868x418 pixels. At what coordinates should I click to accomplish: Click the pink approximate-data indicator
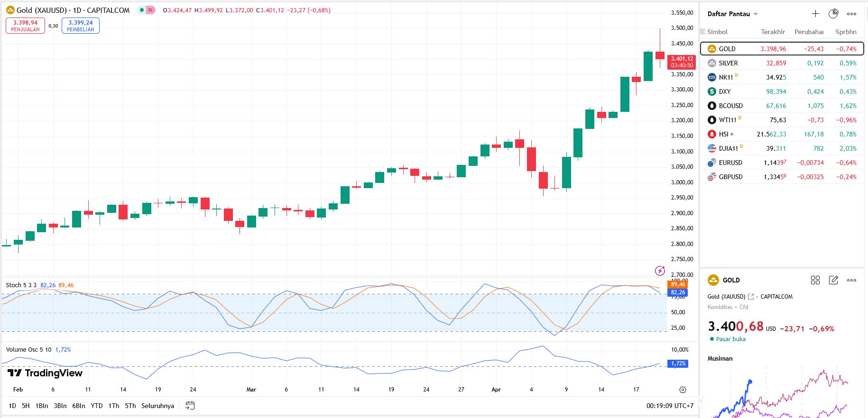151,10
